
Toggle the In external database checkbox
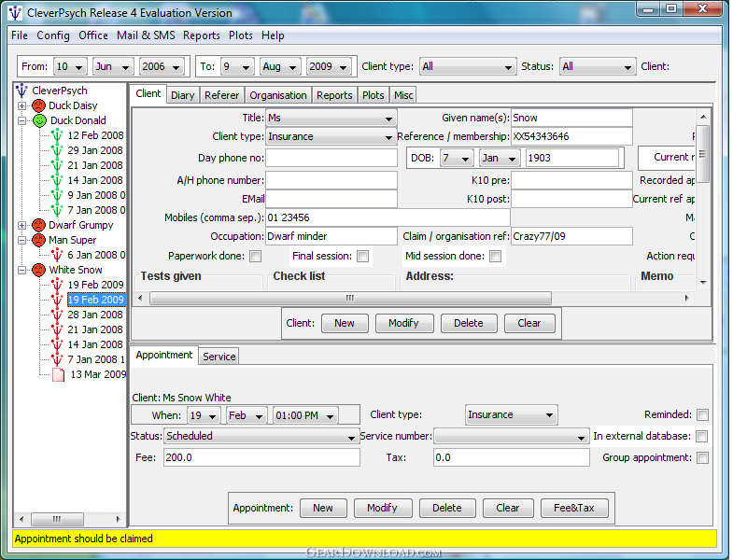click(702, 436)
